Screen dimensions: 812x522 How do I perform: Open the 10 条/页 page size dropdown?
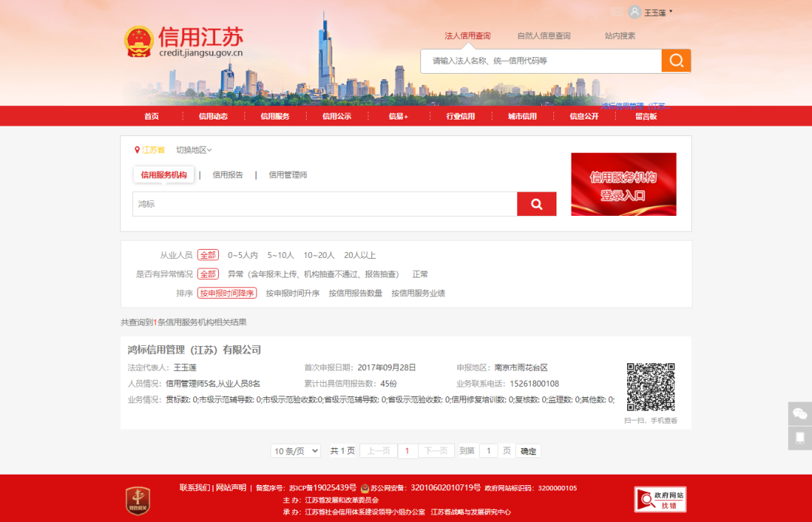click(x=295, y=451)
